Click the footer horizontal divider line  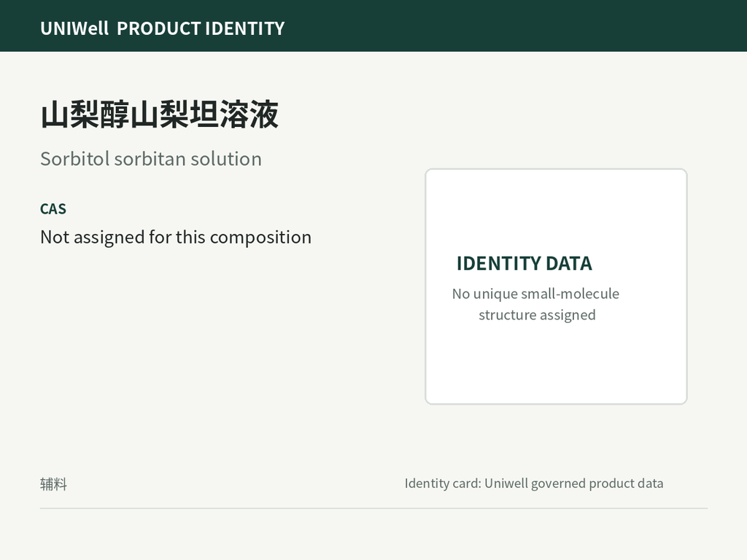click(x=373, y=508)
